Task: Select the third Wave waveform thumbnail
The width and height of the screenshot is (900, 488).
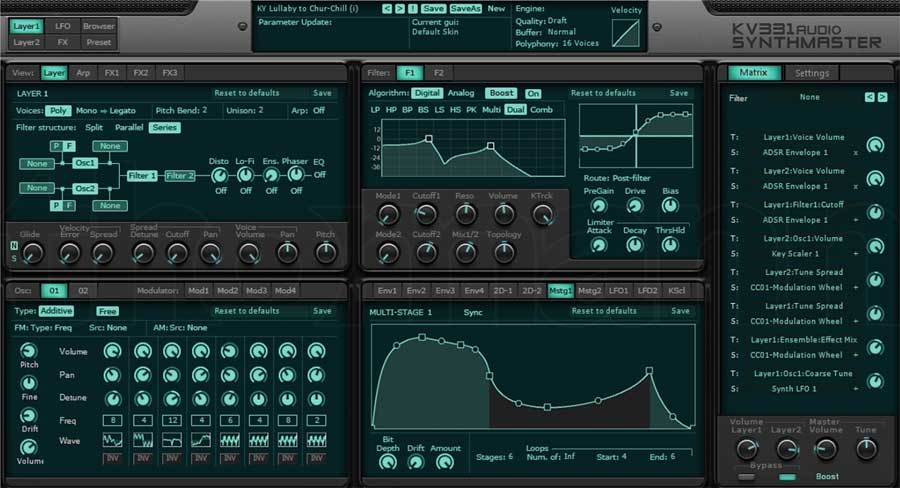Action: coord(172,440)
